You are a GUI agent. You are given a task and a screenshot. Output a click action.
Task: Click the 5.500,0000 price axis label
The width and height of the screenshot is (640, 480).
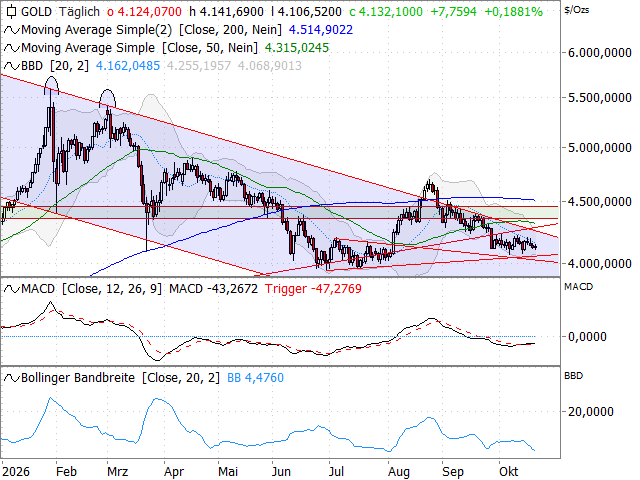600,98
